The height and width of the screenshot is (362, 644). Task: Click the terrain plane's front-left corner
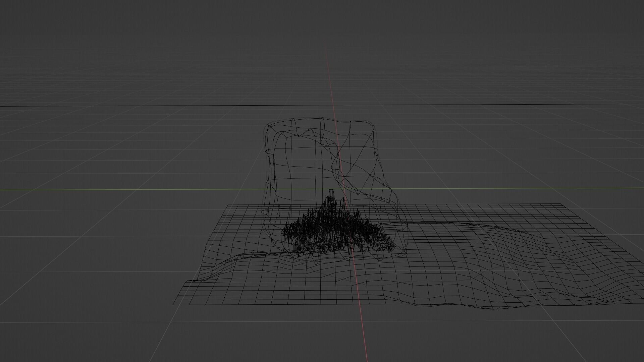pyautogui.click(x=173, y=304)
